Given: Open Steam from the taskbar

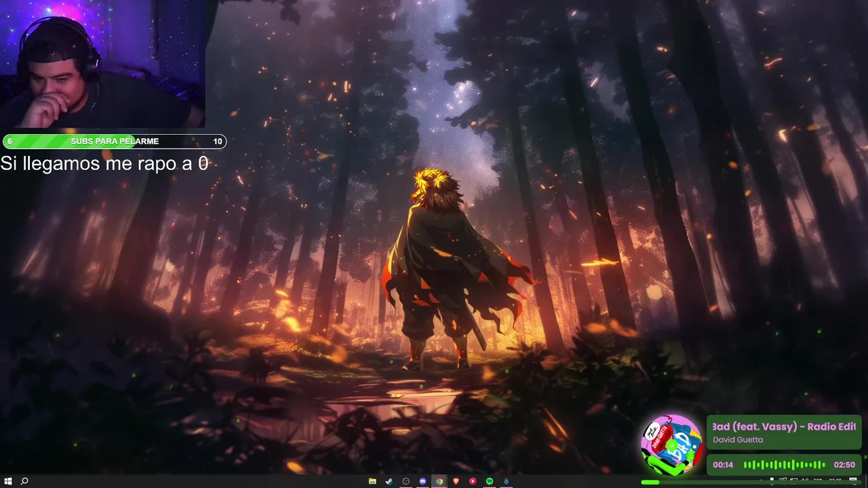Looking at the screenshot, I should click(389, 481).
